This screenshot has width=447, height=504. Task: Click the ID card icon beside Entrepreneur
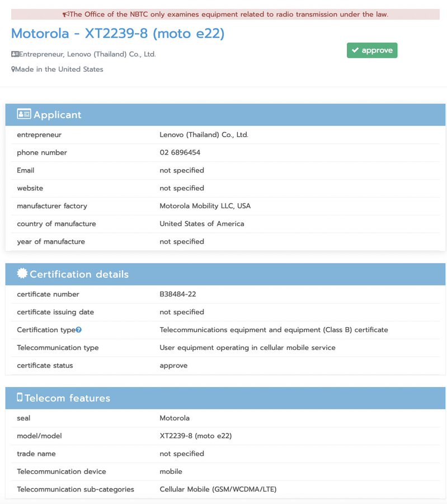[x=15, y=54]
